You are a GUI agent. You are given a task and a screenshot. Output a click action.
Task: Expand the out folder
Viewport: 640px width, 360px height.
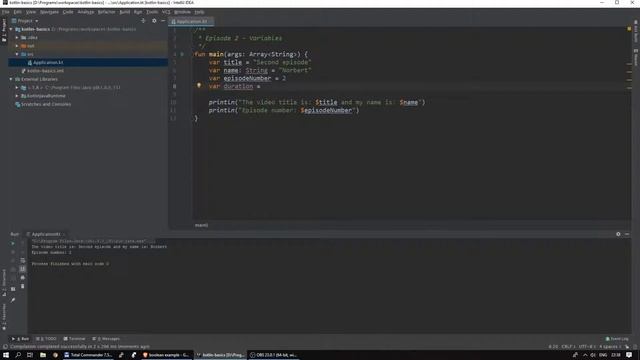click(17, 46)
